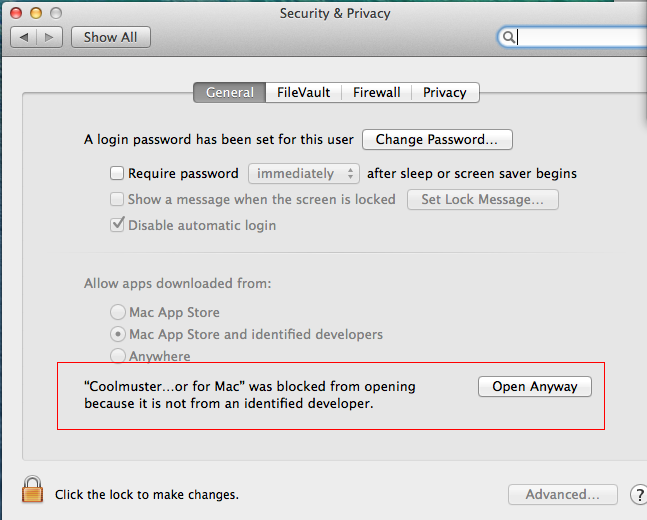Click the lock icon to make changes

coord(33,490)
